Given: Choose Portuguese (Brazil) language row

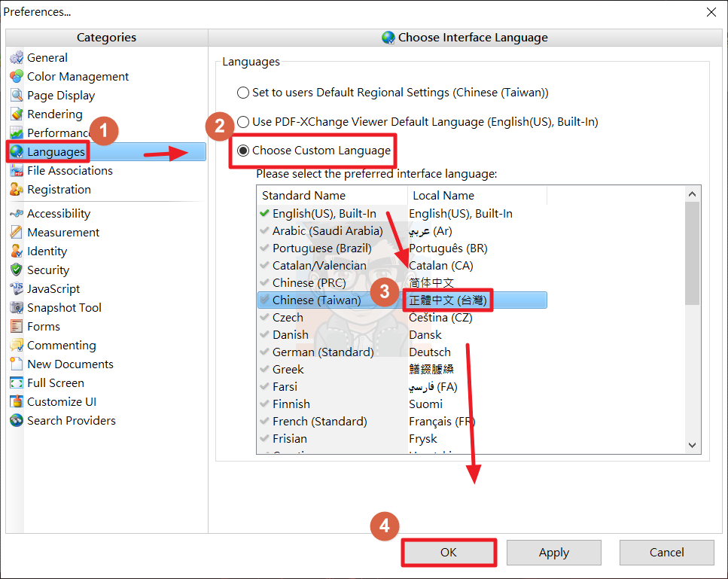Looking at the screenshot, I should point(402,248).
